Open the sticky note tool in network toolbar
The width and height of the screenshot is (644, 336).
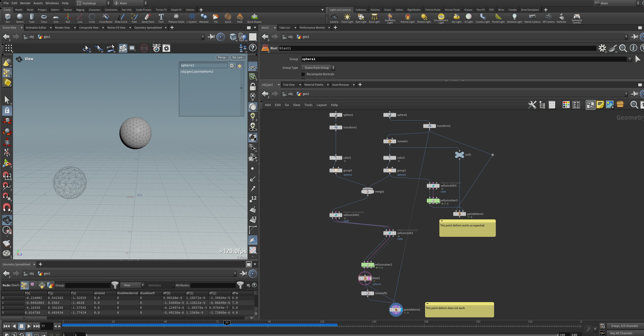(600, 105)
